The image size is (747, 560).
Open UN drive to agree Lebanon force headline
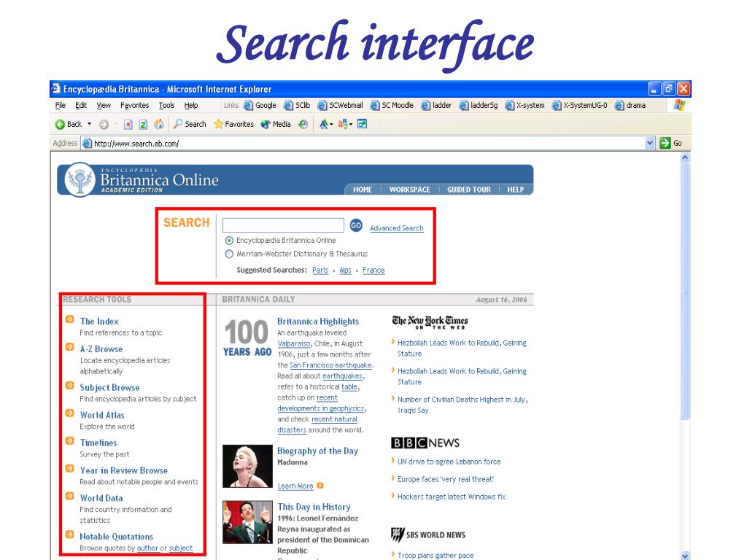point(449,462)
